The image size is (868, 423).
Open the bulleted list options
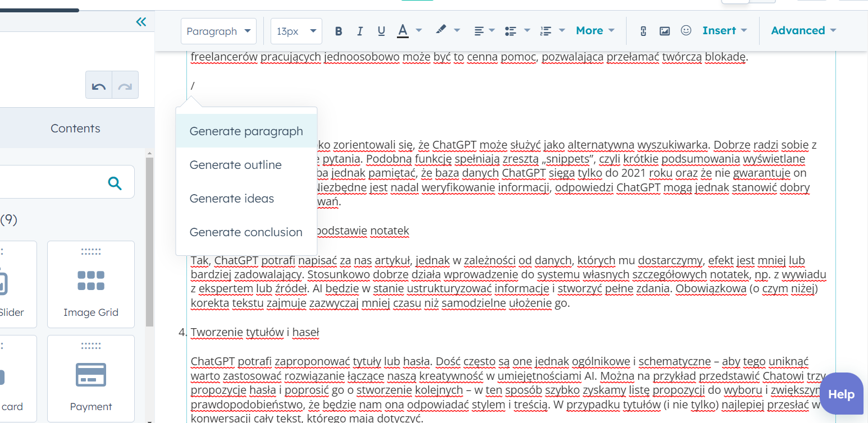tap(517, 31)
